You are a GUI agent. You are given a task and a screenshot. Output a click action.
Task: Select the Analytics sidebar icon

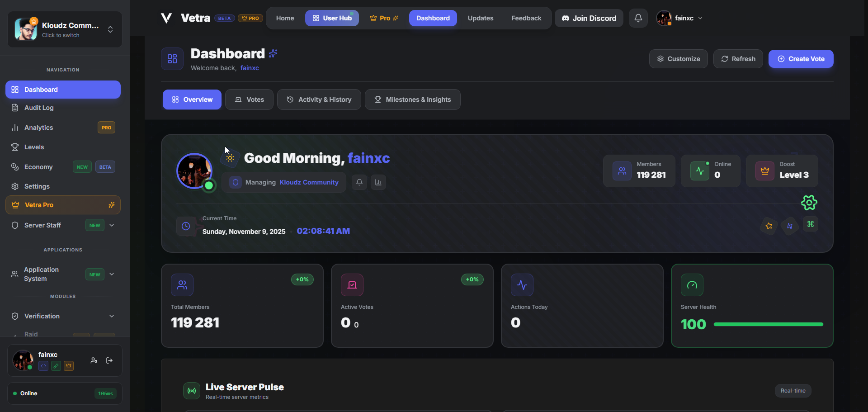[x=14, y=128]
